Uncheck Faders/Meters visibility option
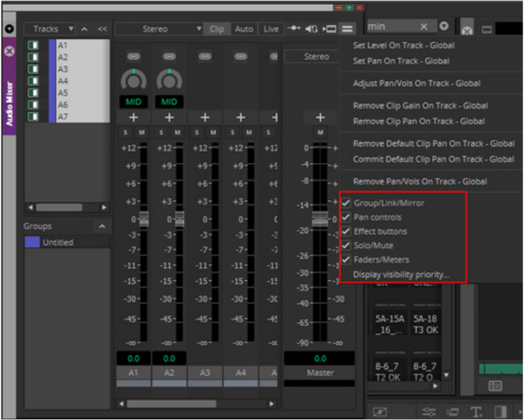524x420 pixels. (x=346, y=260)
